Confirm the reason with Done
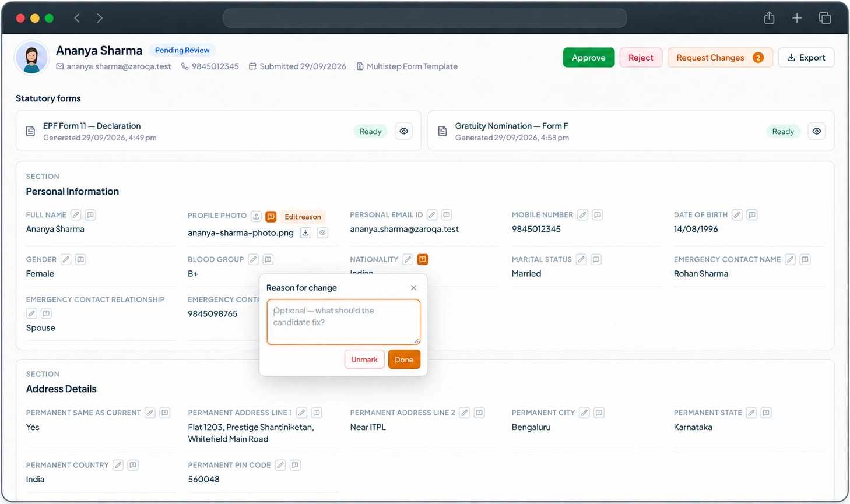 point(404,360)
